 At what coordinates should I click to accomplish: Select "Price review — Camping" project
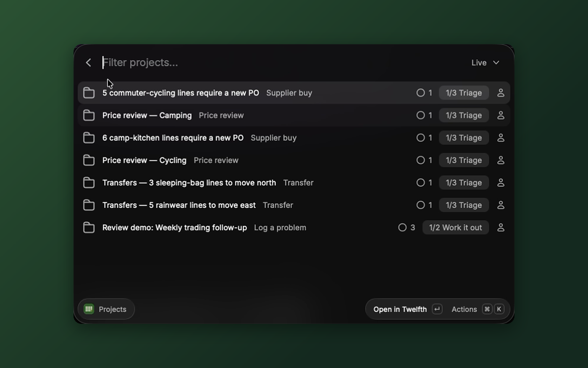pyautogui.click(x=294, y=115)
